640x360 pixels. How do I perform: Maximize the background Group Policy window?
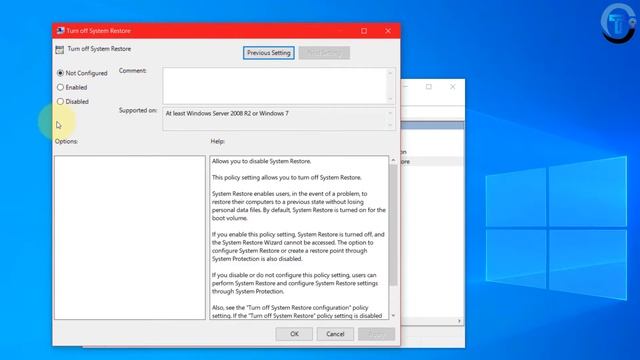pyautogui.click(x=429, y=87)
